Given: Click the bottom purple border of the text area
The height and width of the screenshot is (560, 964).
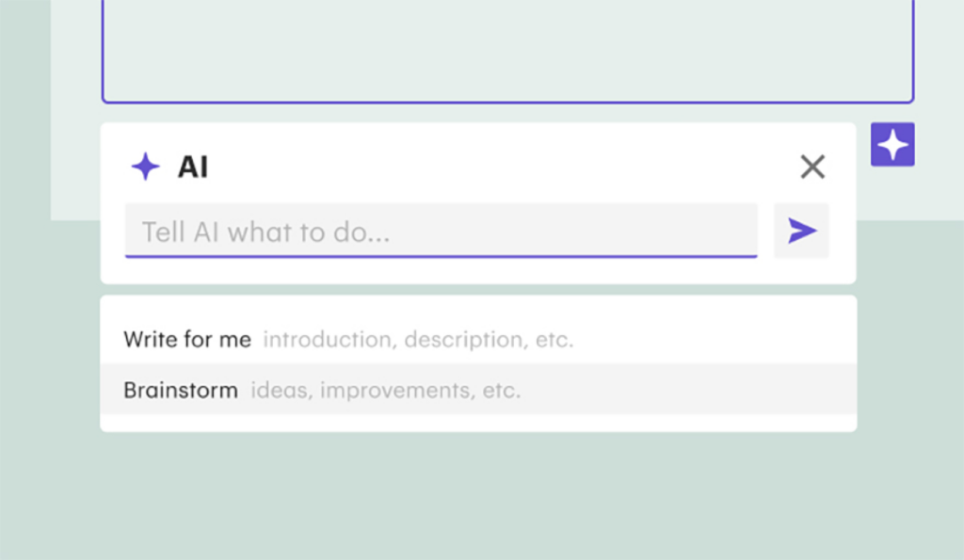Looking at the screenshot, I should click(507, 102).
